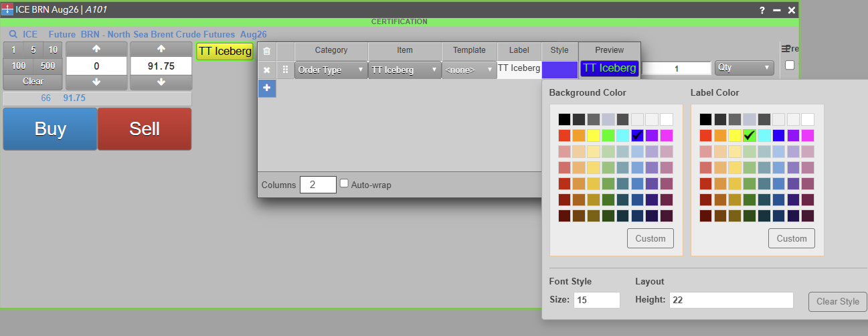Screen dimensions: 868x336
Task: Open the Qty dropdown
Action: (744, 68)
